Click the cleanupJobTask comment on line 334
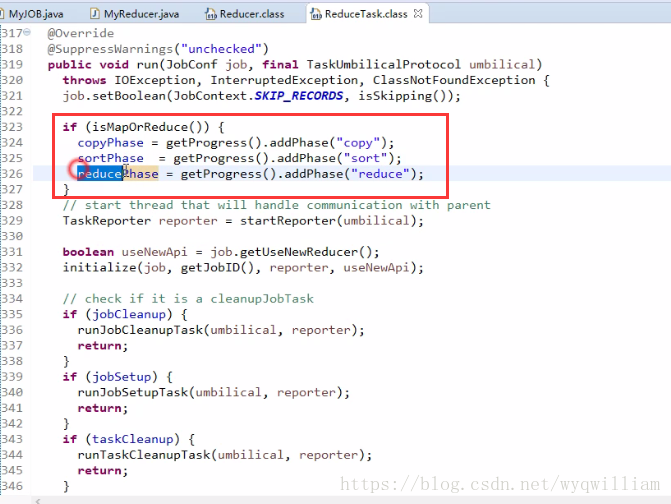671x504 pixels. coord(188,298)
